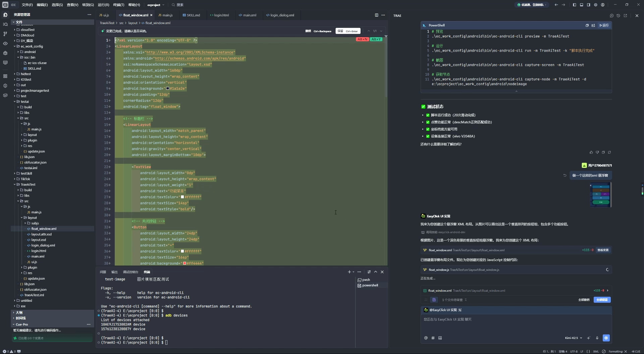This screenshot has width=644, height=354.
Task: Click the split editor icon
Action: click(x=376, y=15)
